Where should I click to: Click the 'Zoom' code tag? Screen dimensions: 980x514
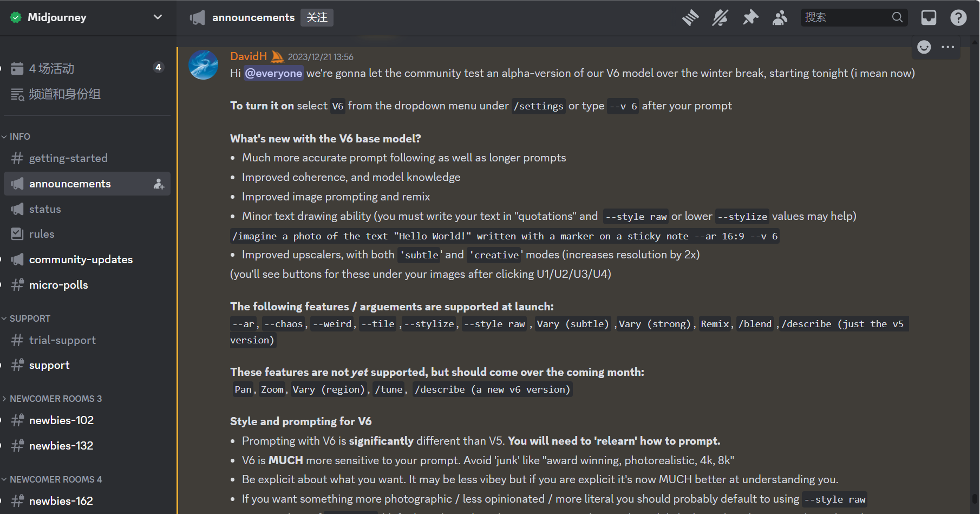click(272, 389)
